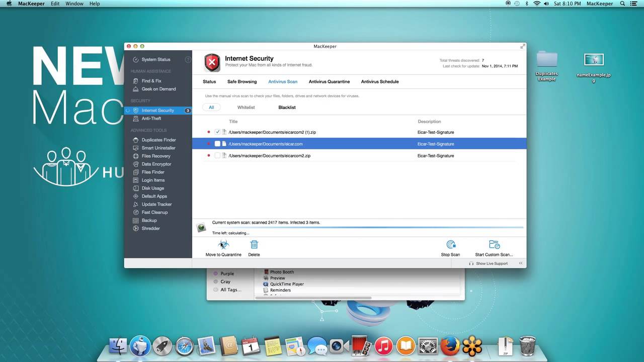Image resolution: width=644 pixels, height=362 pixels.
Task: Select the Blacklist filter
Action: pyautogui.click(x=287, y=108)
